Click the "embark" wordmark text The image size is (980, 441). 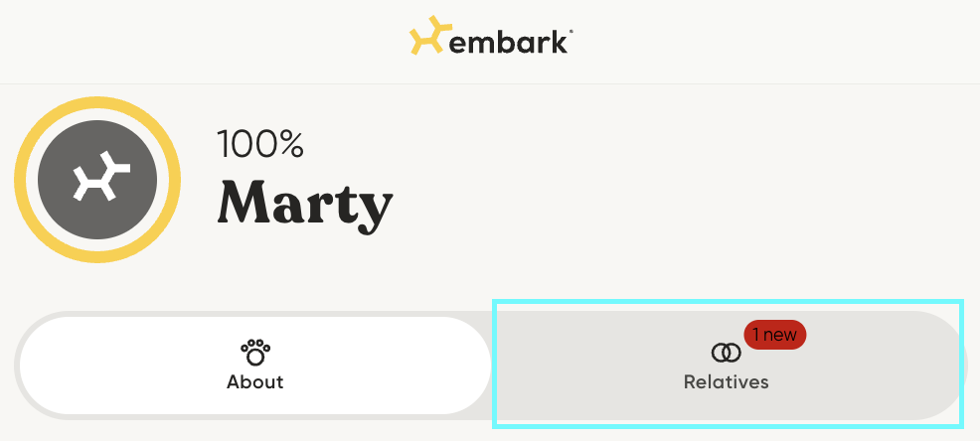(508, 41)
